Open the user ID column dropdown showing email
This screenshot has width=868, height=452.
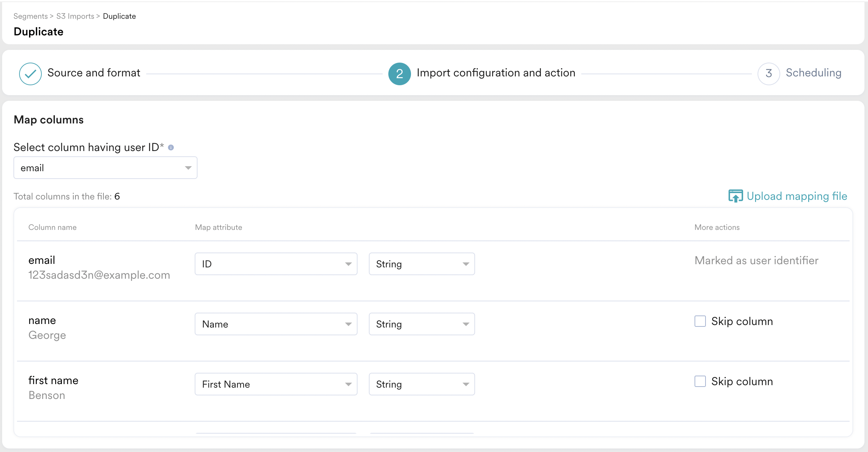click(x=105, y=168)
